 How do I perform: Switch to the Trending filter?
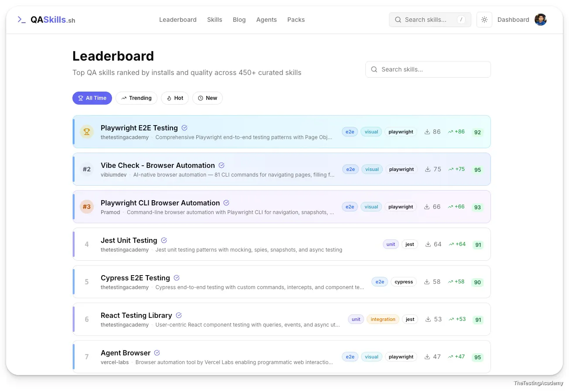[x=136, y=98]
